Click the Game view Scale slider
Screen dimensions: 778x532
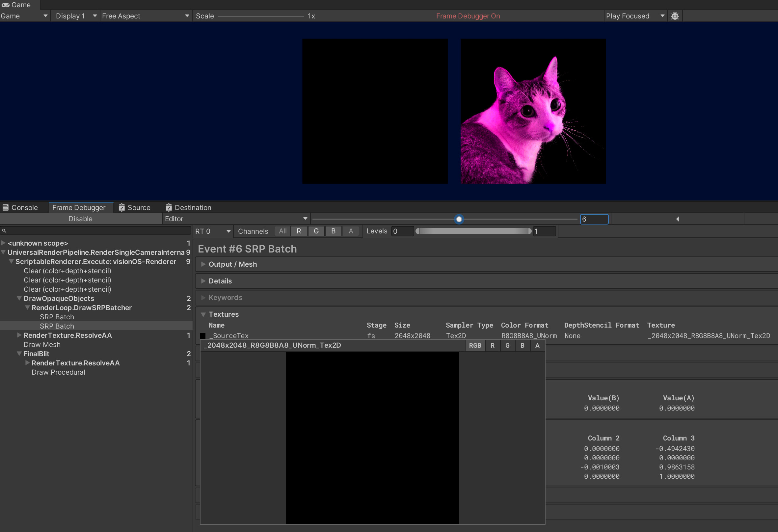coord(261,16)
